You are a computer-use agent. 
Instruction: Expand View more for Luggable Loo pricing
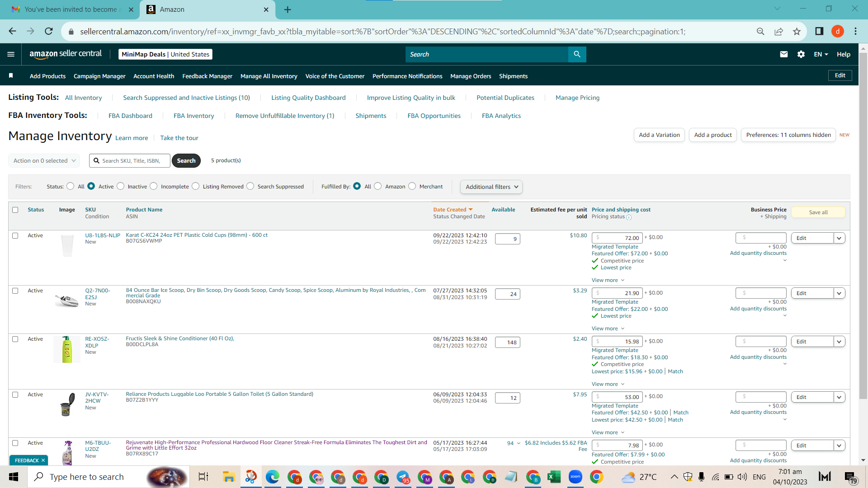pos(608,432)
